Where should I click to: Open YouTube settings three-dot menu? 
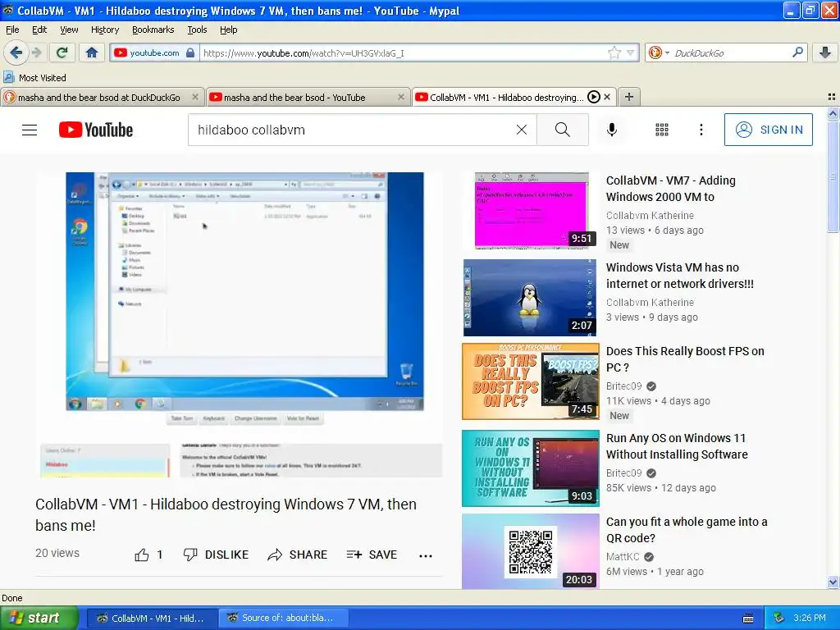pos(701,130)
